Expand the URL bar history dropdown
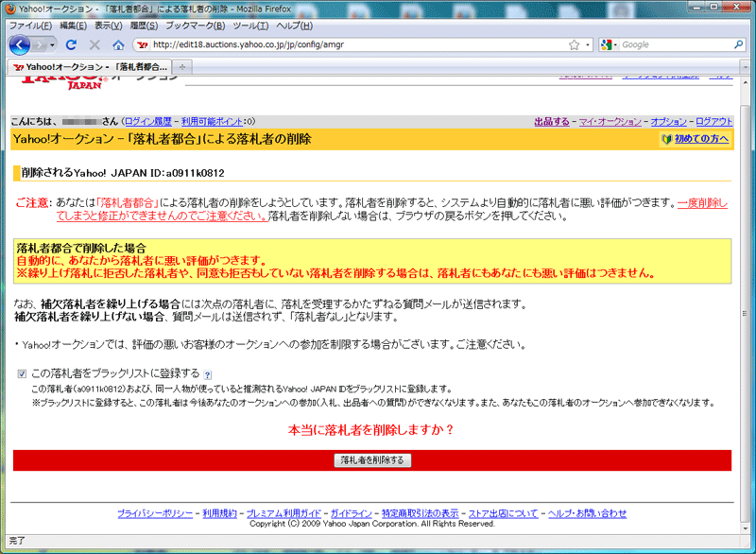756x554 pixels. click(x=587, y=44)
